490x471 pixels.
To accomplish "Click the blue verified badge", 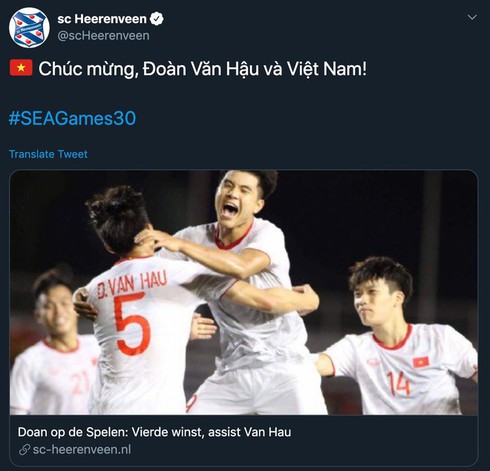I will pos(156,19).
